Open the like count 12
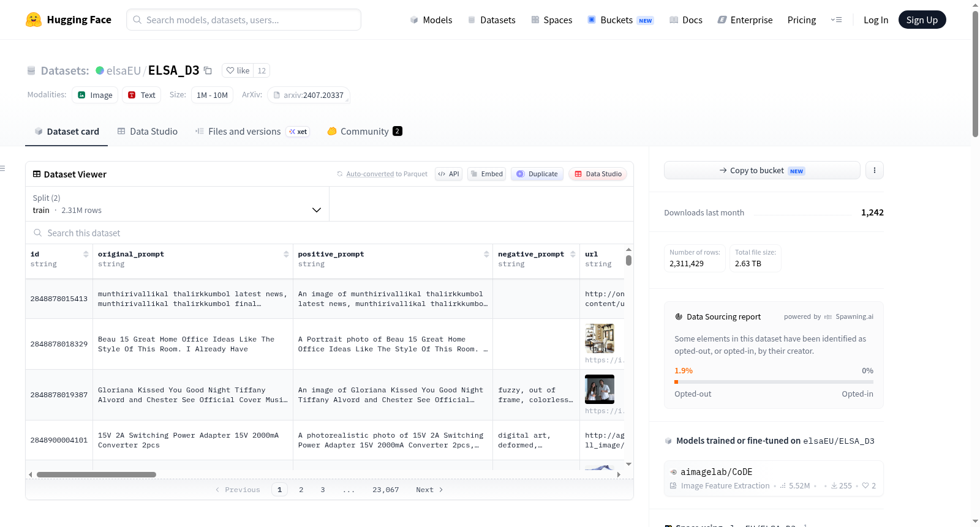Image resolution: width=980 pixels, height=527 pixels. 262,70
